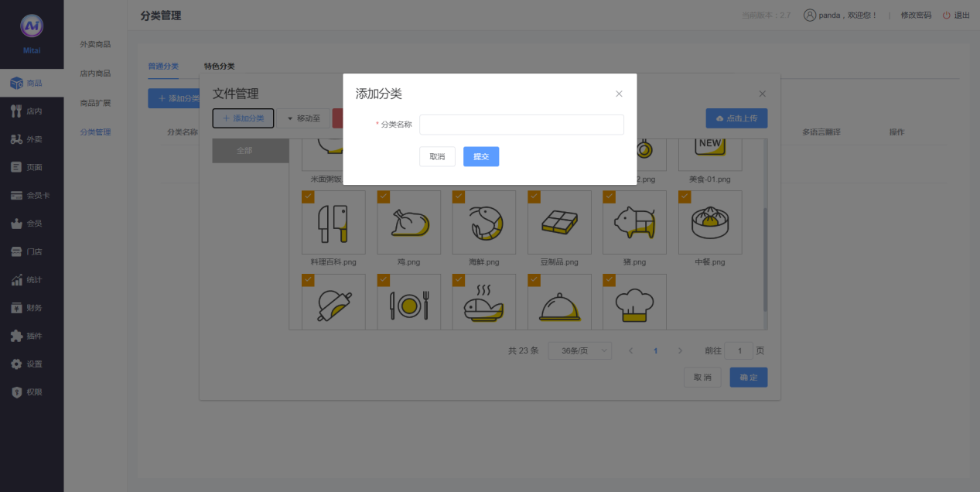Uncheck the 料理百科.png image checkbox
Viewport: 980px width, 492px height.
coord(308,197)
